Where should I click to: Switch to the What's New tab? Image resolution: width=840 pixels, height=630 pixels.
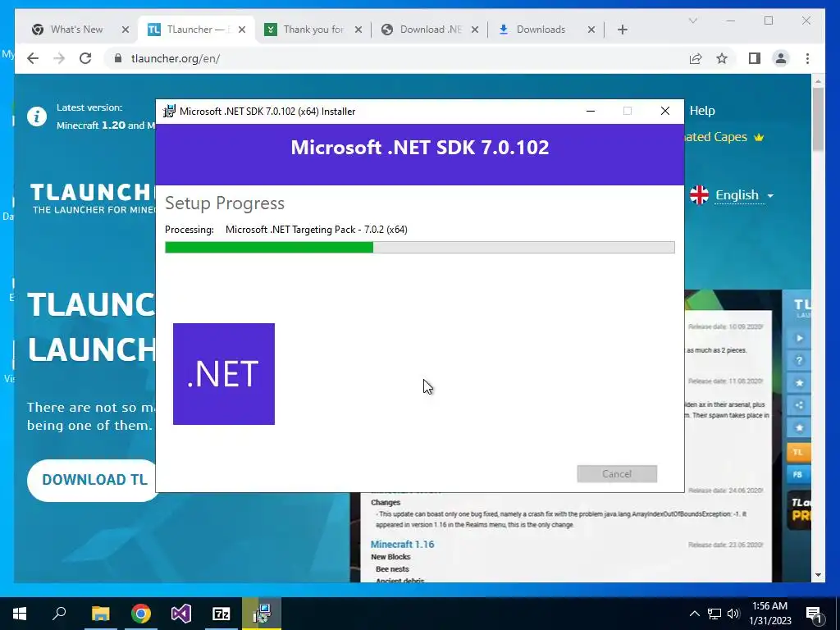tap(76, 30)
